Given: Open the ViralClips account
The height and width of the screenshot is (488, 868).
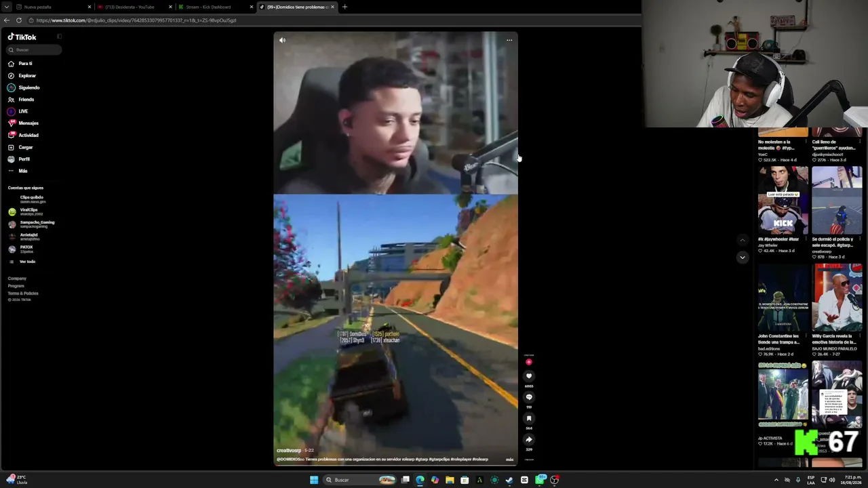Looking at the screenshot, I should [x=26, y=211].
